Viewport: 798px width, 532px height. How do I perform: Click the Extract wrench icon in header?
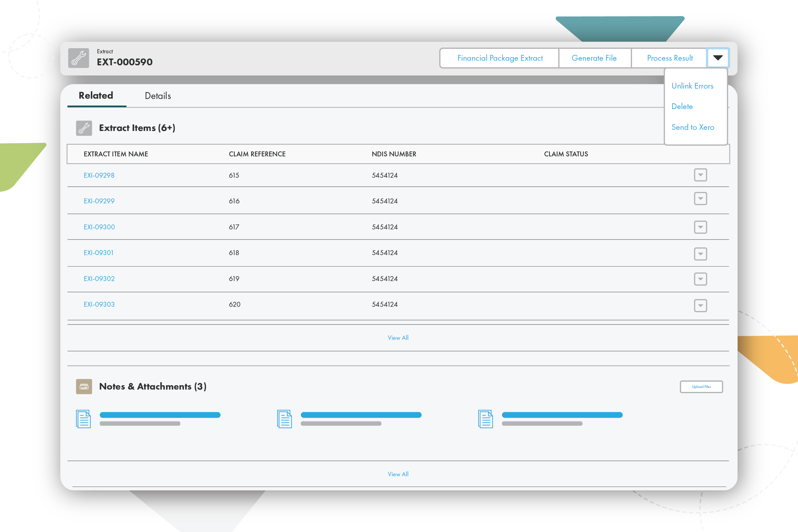[x=79, y=58]
